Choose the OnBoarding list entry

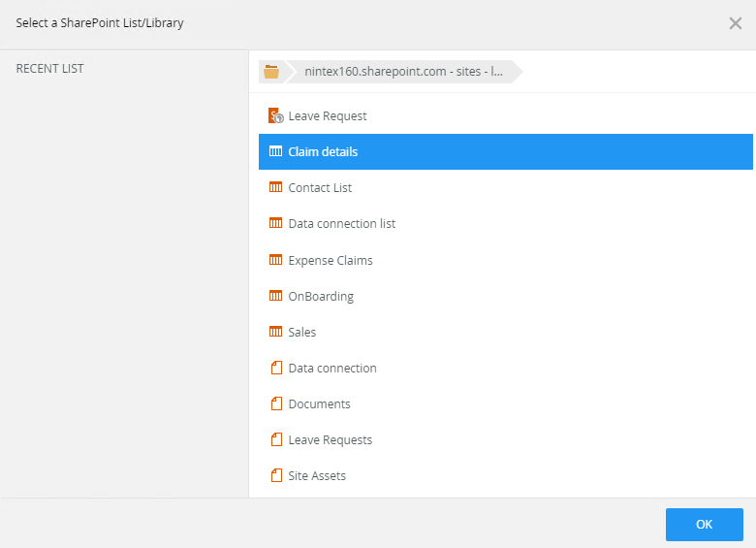[321, 297]
